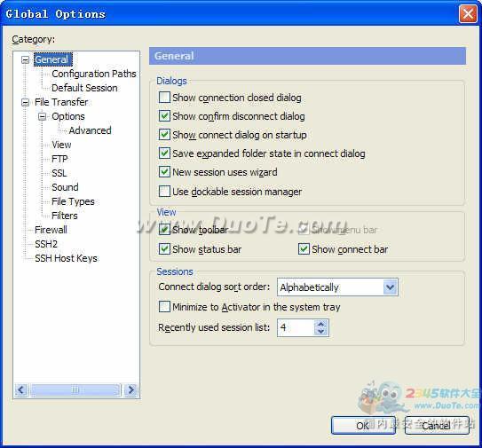The width and height of the screenshot is (482, 448).
Task: Select the FTP category
Action: [59, 159]
